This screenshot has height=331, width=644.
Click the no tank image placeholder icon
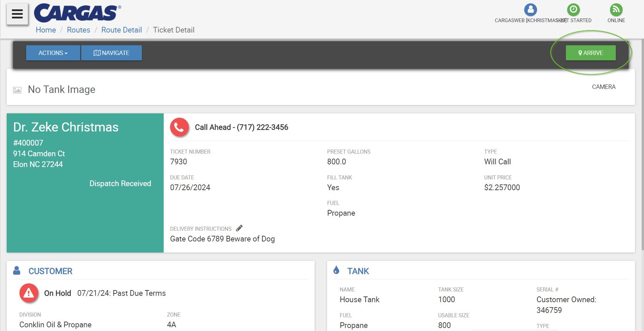(17, 90)
